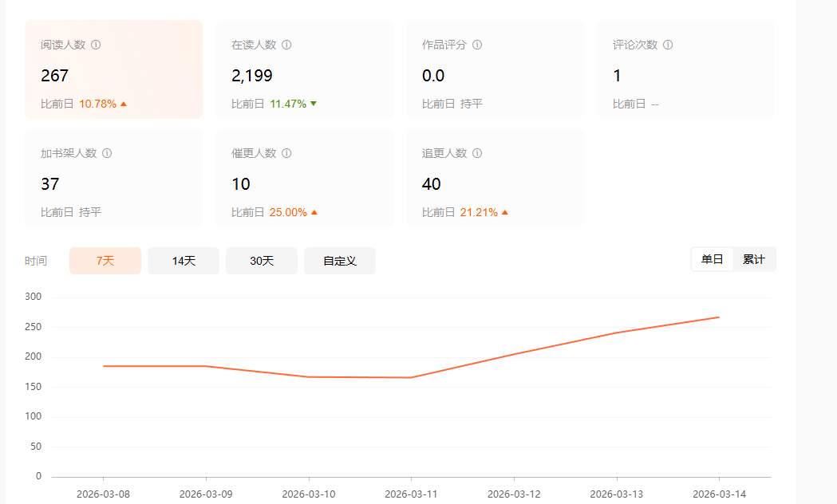Screen dimensions: 837x504
Task: Click info icon beside 在读人数
Action: (x=286, y=45)
